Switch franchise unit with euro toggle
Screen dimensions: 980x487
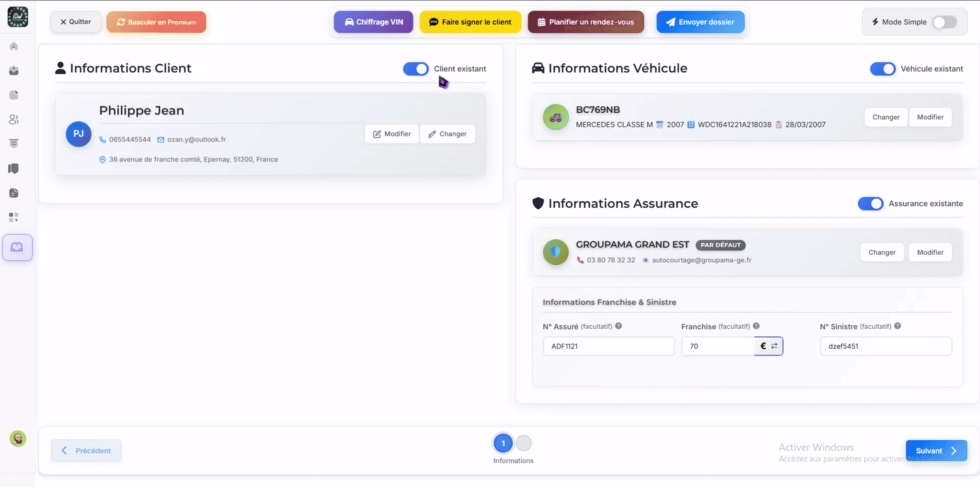(768, 346)
